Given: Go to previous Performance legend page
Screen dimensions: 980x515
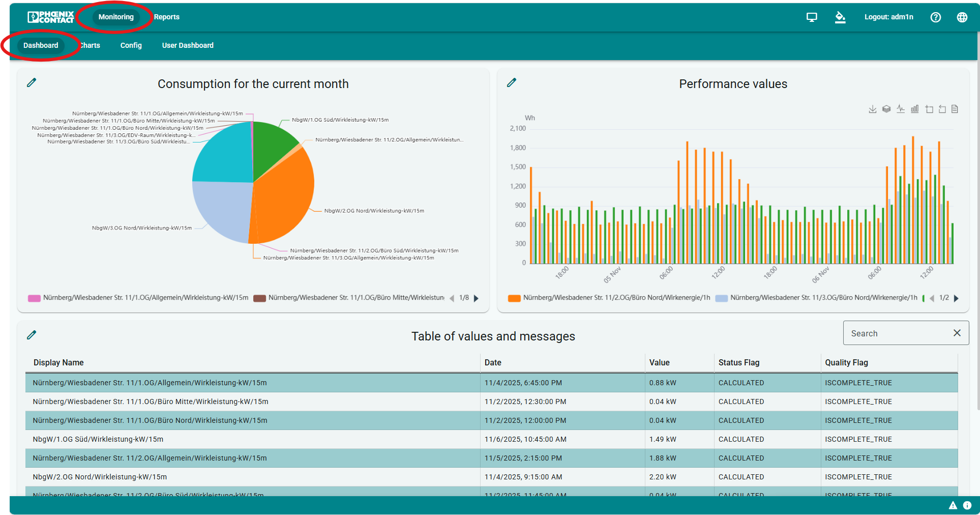Looking at the screenshot, I should click(x=932, y=298).
